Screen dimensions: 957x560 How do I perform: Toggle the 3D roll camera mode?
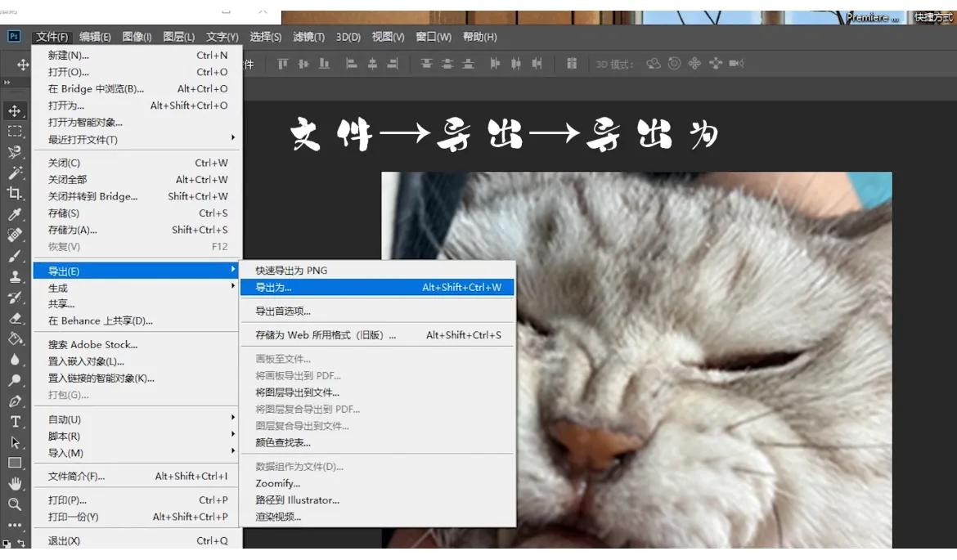point(672,63)
